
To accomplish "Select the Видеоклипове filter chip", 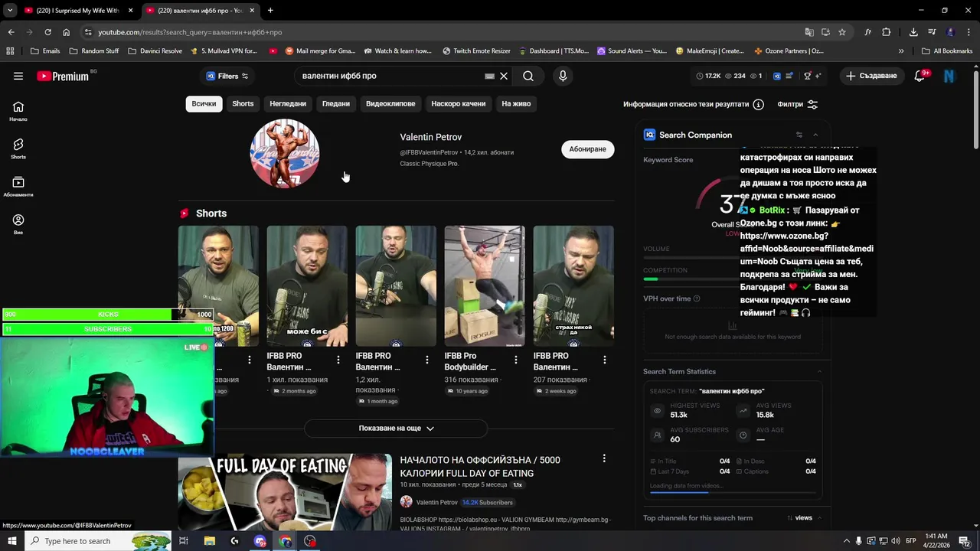I will pos(390,103).
